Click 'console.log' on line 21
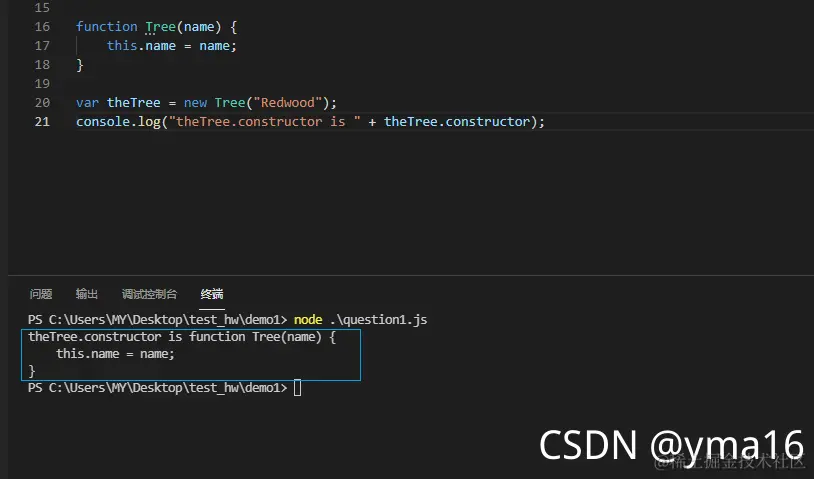Screen dimensions: 814x479 [x=118, y=121]
